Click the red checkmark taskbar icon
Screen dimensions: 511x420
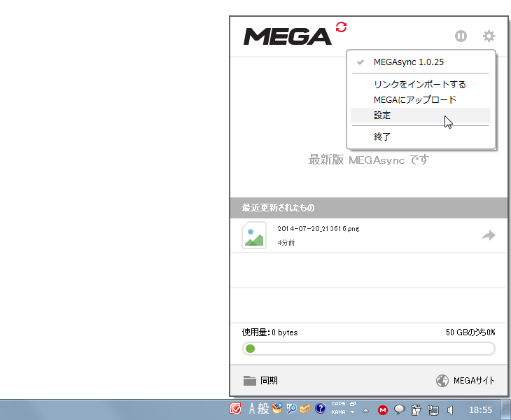(235, 408)
